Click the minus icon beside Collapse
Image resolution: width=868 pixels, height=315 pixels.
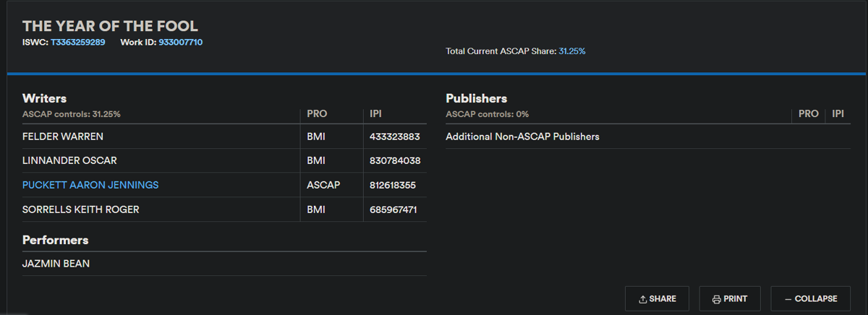(788, 299)
